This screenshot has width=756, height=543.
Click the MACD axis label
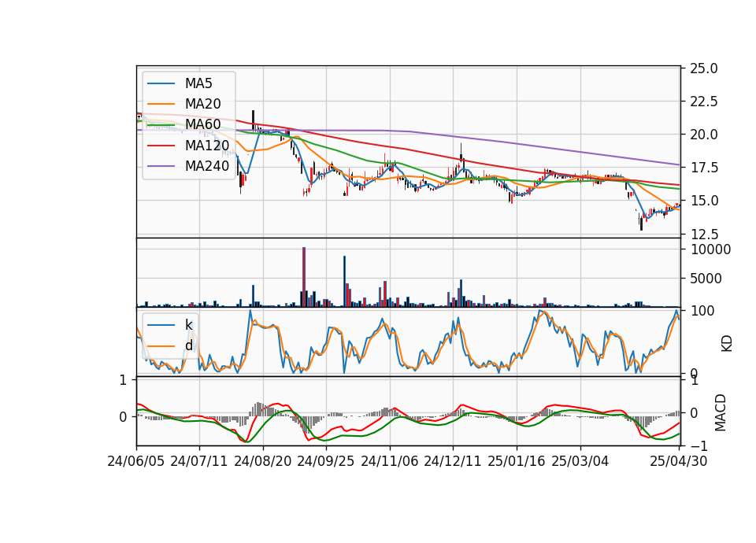[720, 412]
